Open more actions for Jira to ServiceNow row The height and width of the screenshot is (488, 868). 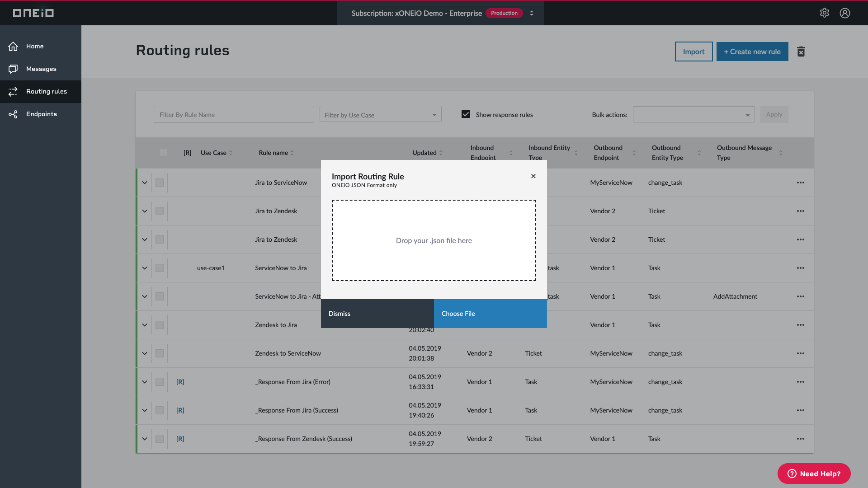point(801,183)
